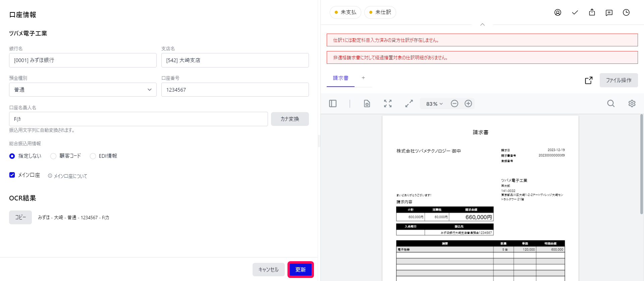Screen dimensions: 644x281
Task: Select the 指定しない radio option
Action: click(x=12, y=156)
